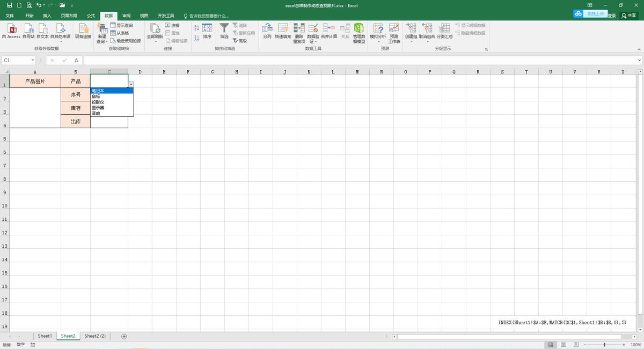644x349 pixels.
Task: Open the 数据验证 dropdown
Action: click(x=313, y=41)
